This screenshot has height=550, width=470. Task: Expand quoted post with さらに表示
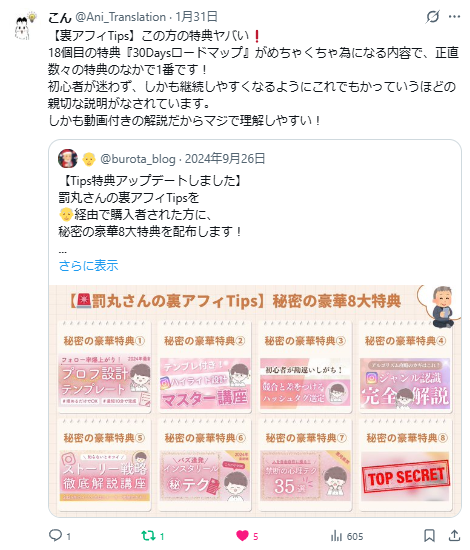(88, 266)
